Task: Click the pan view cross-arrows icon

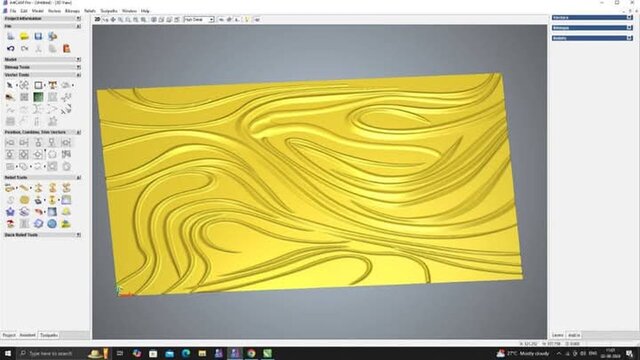Action: click(113, 19)
